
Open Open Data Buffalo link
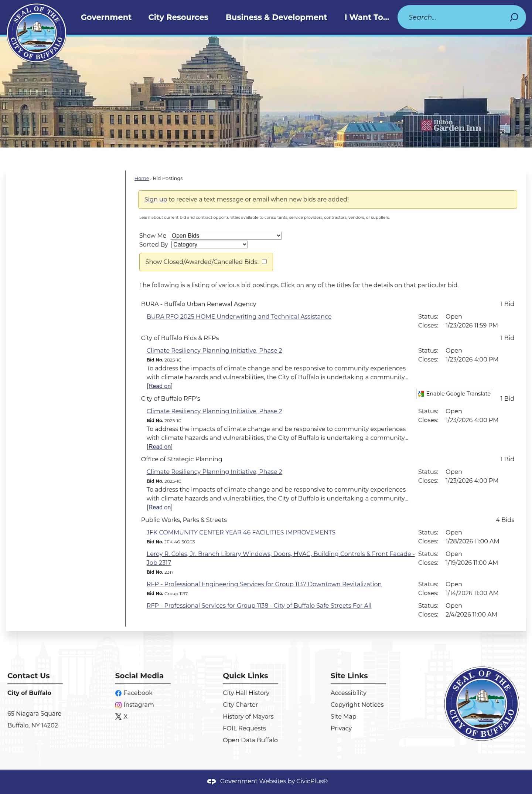click(x=250, y=740)
